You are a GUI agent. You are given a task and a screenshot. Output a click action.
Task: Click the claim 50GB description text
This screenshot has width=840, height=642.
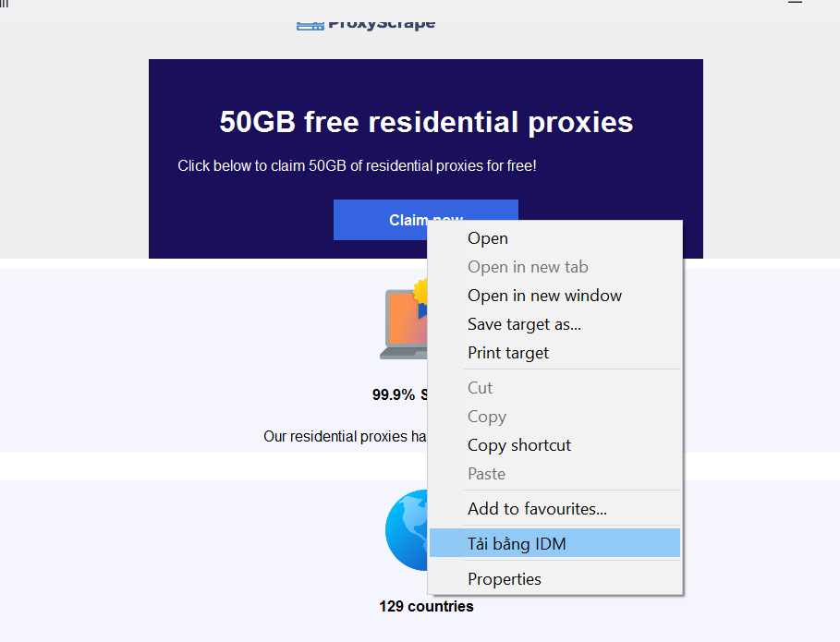pyautogui.click(x=357, y=166)
